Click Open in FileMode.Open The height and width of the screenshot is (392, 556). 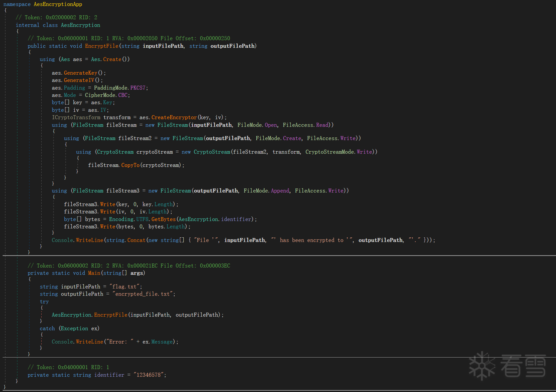(x=271, y=125)
